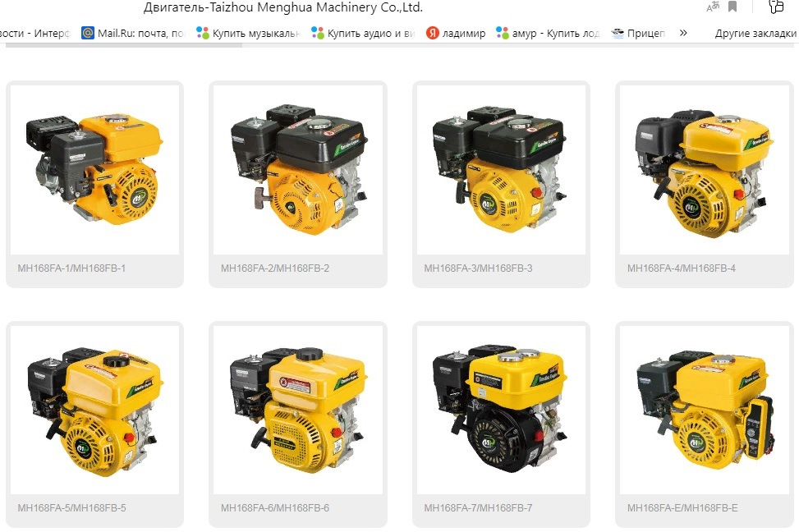Open the MH168FA-E/MH168FB-E engine image

click(x=705, y=410)
